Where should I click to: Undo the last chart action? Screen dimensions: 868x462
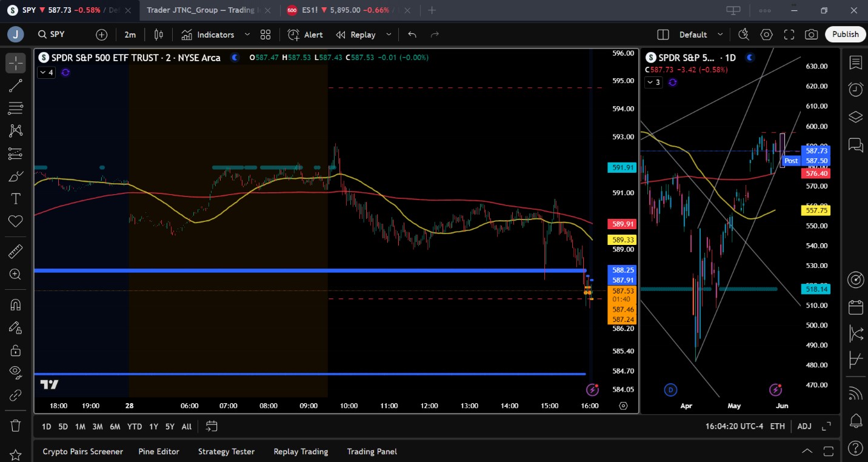click(x=412, y=35)
